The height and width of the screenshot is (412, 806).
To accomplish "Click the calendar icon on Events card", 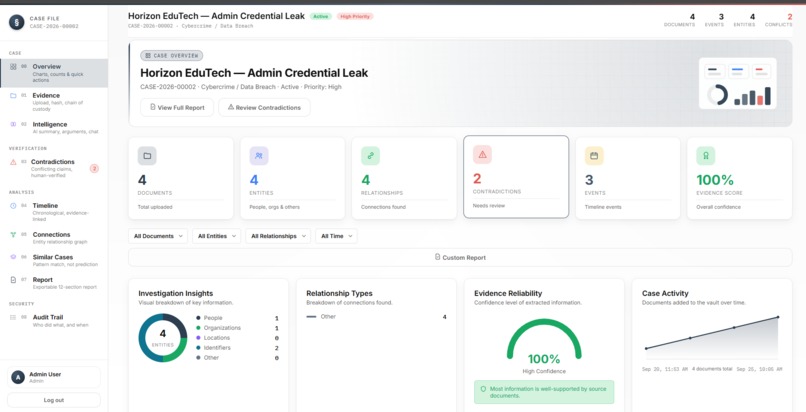I will pos(594,156).
